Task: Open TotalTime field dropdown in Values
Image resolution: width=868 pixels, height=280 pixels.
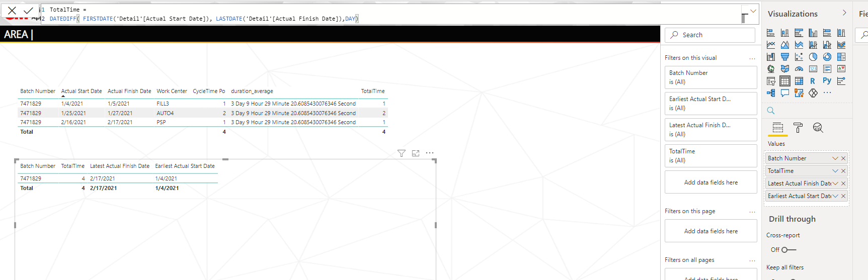Action: [835, 171]
